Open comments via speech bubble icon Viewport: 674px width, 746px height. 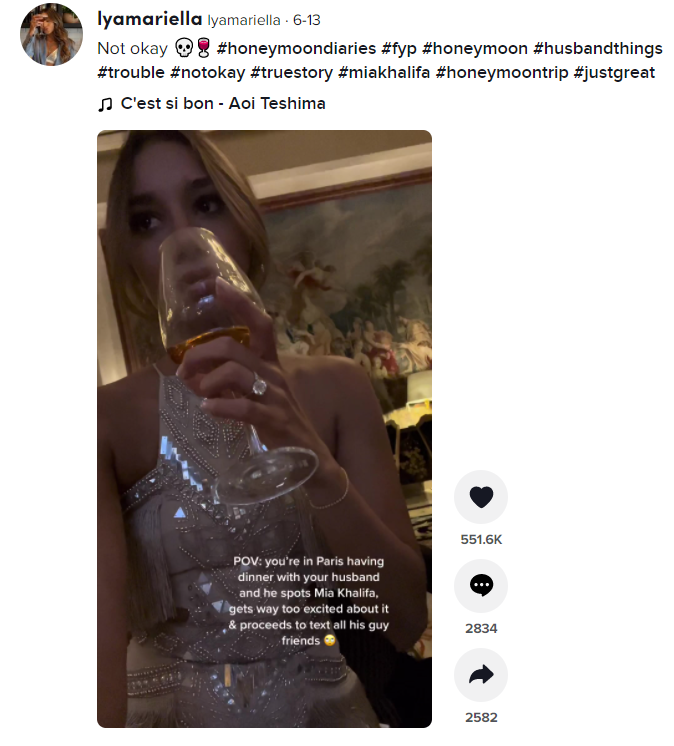pyautogui.click(x=481, y=586)
